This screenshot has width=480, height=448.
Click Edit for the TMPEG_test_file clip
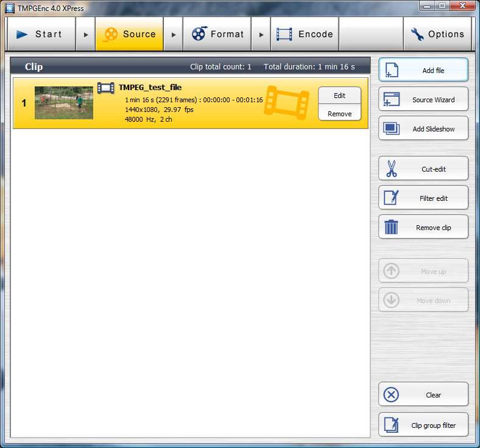pos(339,96)
